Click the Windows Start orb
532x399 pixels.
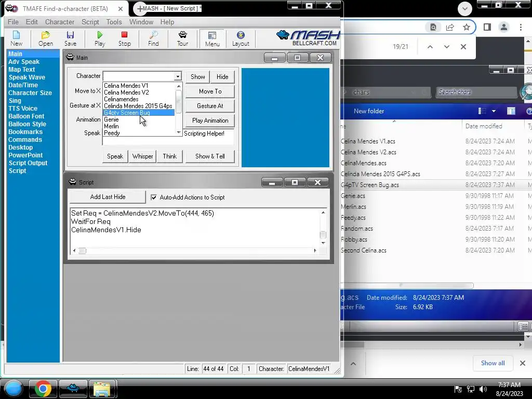tap(14, 389)
